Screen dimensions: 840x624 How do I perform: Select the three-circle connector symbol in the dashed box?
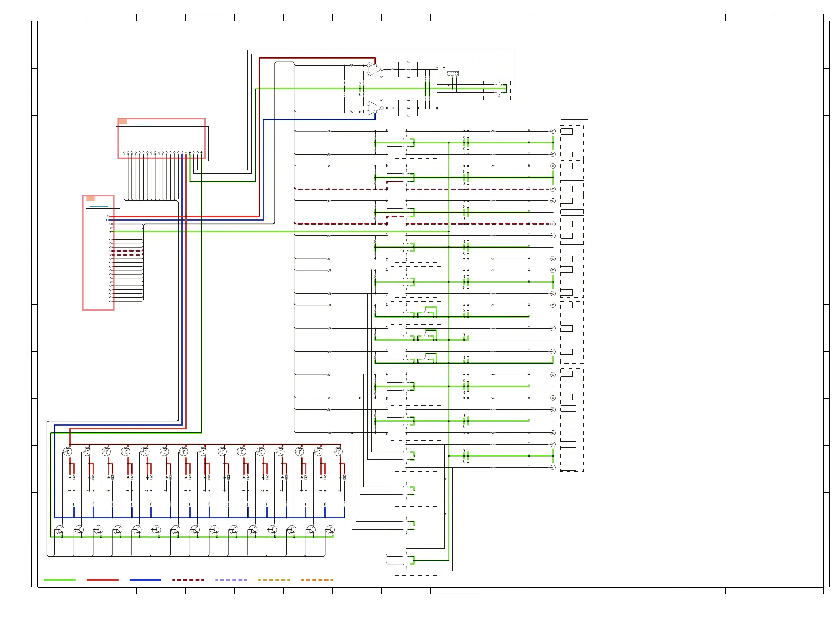click(452, 74)
